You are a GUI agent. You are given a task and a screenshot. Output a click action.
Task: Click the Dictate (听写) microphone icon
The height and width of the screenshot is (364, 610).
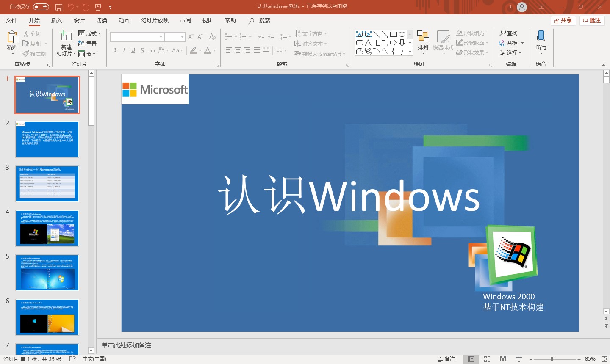541,36
